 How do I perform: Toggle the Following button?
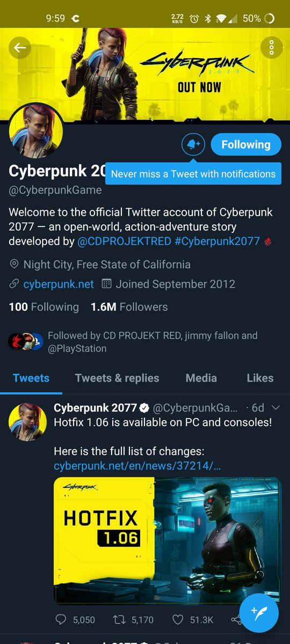(x=246, y=144)
